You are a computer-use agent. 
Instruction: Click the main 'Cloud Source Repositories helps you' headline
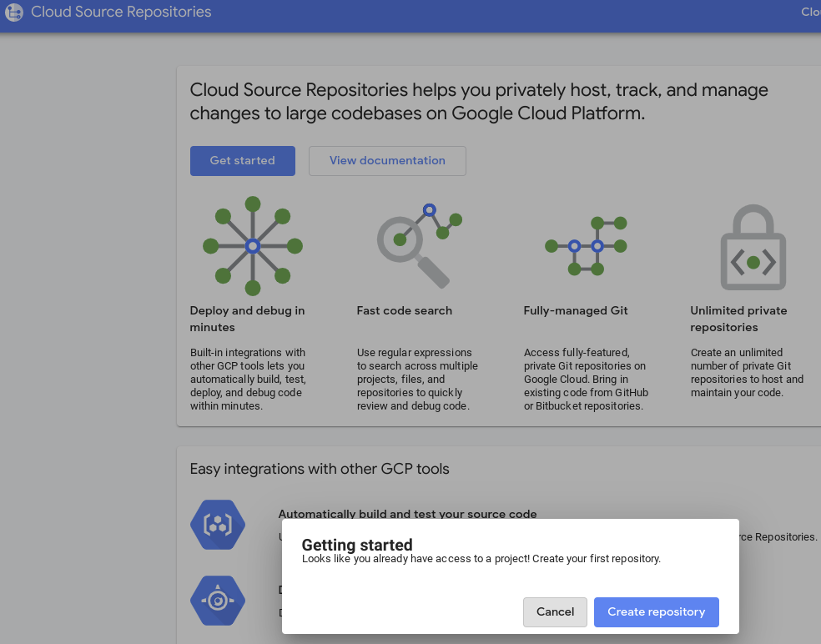click(479, 101)
